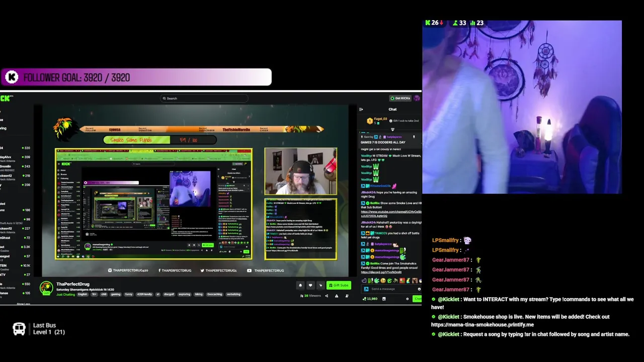This screenshot has height=362, width=644.
Task: Select the discgolf tag
Action: click(169, 294)
